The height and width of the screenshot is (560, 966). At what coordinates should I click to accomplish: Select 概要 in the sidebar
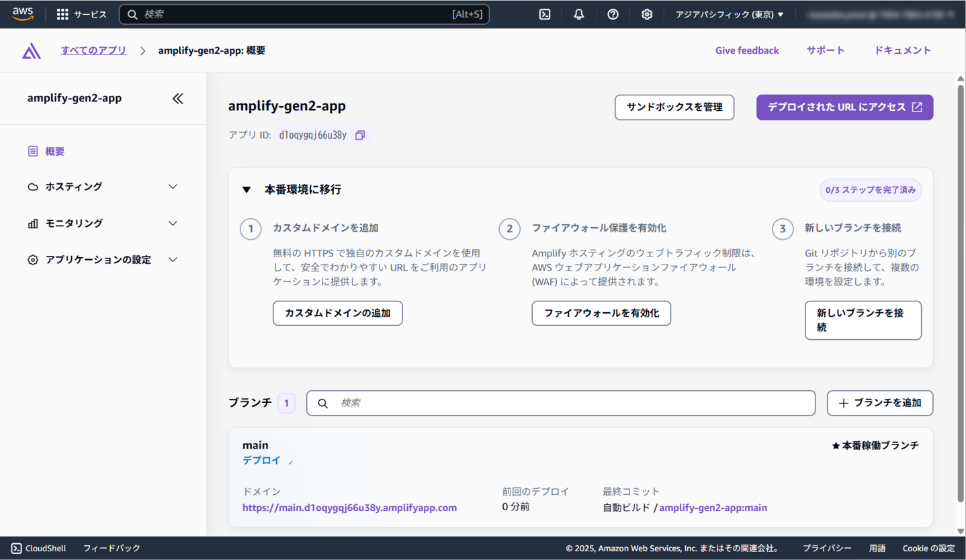click(x=55, y=152)
